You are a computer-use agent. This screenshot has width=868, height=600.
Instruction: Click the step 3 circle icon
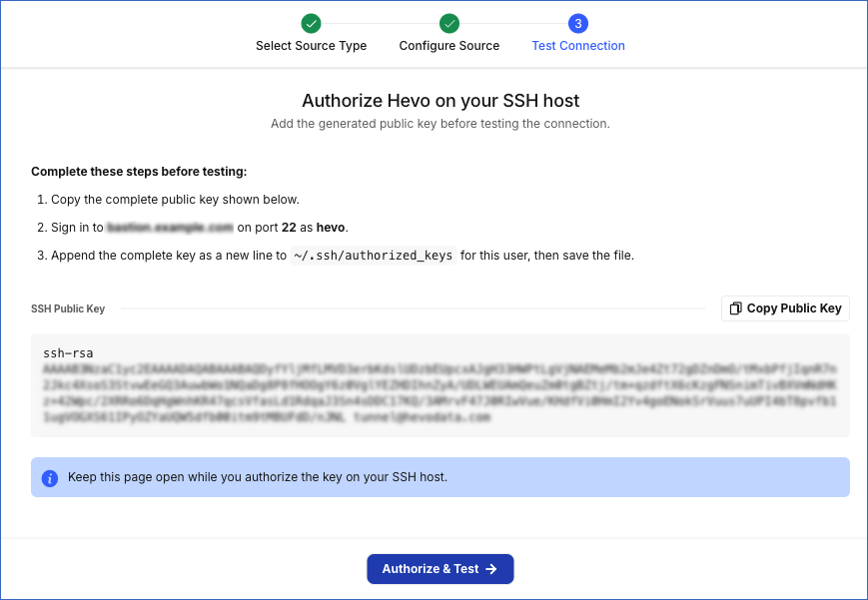[578, 24]
